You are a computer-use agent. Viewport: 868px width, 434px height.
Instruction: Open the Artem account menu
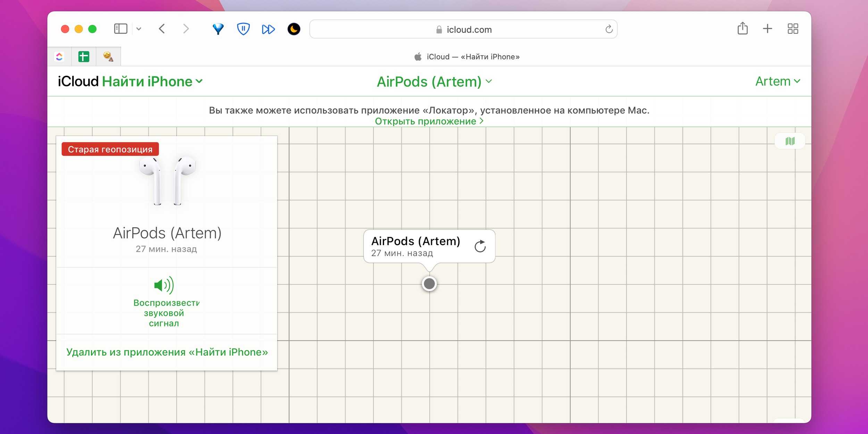pyautogui.click(x=778, y=81)
